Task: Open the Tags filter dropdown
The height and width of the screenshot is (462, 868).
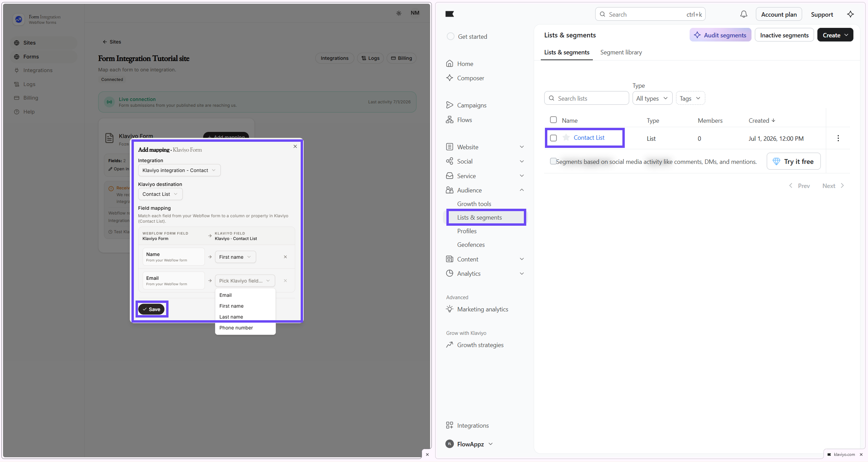Action: pos(690,98)
